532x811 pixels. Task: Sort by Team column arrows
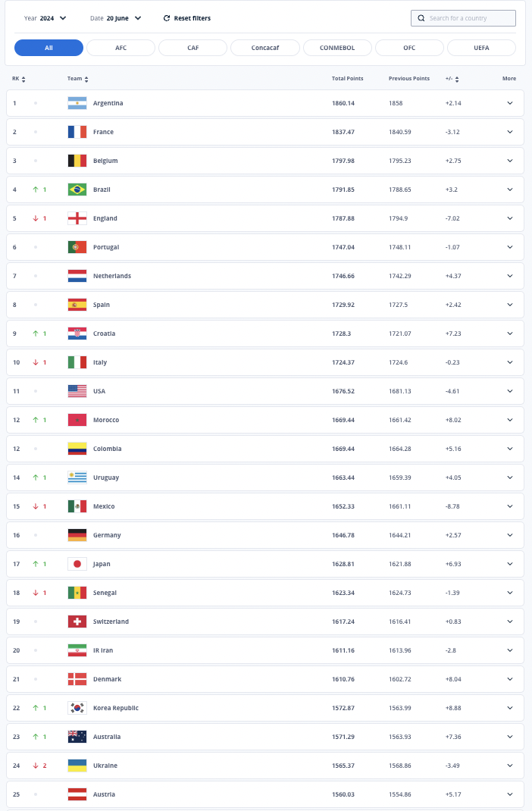pyautogui.click(x=86, y=79)
